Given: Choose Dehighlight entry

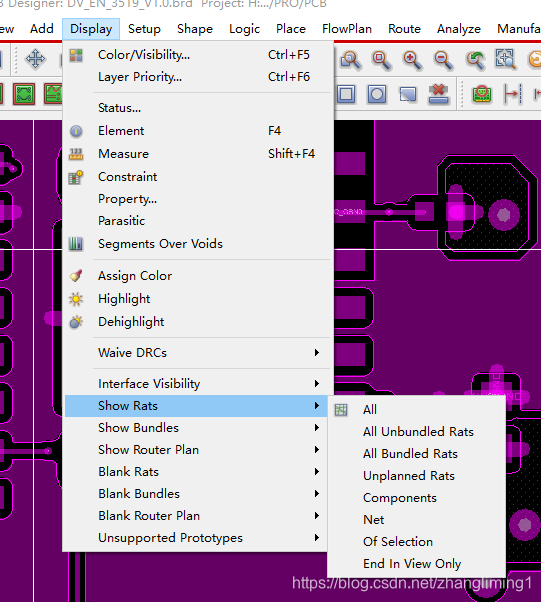Looking at the screenshot, I should 198,322.
